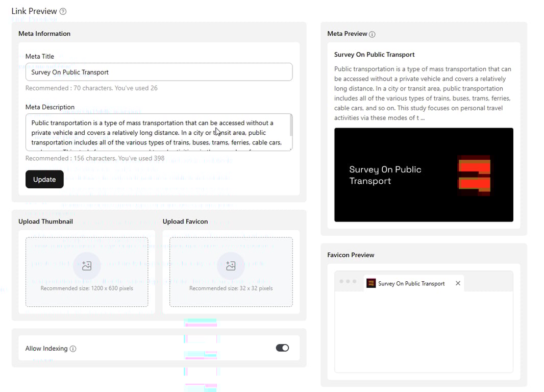Click the Upload Favicon image icon
This screenshot has height=392, width=544.
click(231, 266)
